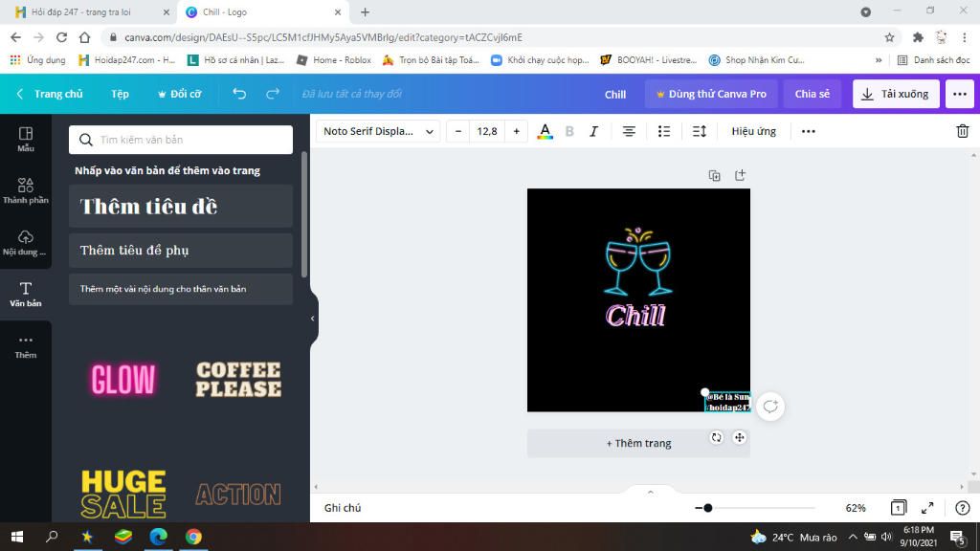This screenshot has height=551, width=980.
Task: Click the move handle under the text box
Action: tap(740, 437)
